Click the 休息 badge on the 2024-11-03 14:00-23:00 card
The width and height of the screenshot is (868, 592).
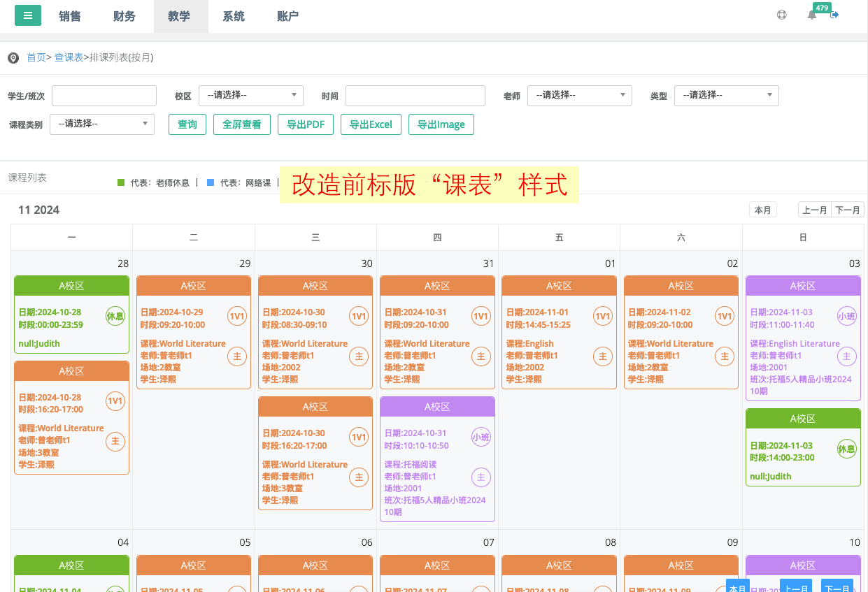(847, 449)
